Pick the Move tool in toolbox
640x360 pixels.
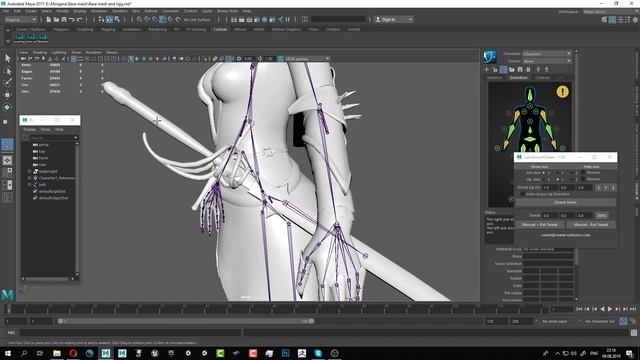pos(7,95)
